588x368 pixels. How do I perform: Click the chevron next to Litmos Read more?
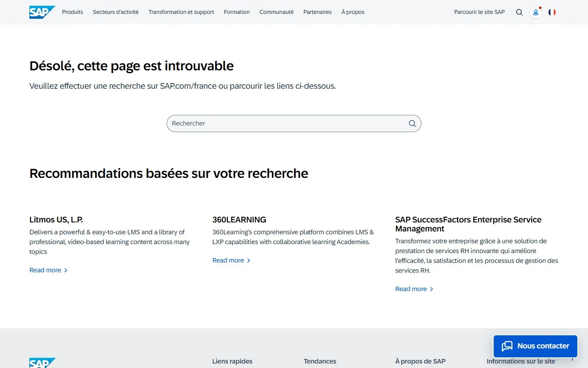point(66,270)
